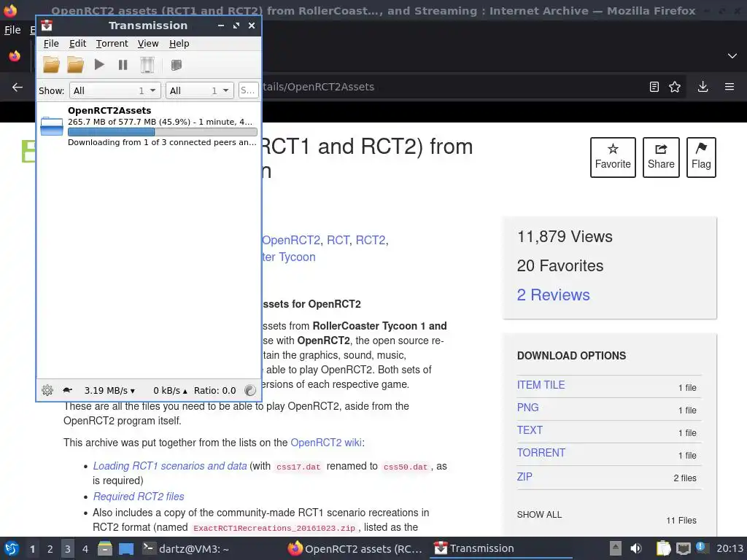The width and height of the screenshot is (747, 560).
Task: Toggle Firefox reader view icon
Action: [x=654, y=87]
